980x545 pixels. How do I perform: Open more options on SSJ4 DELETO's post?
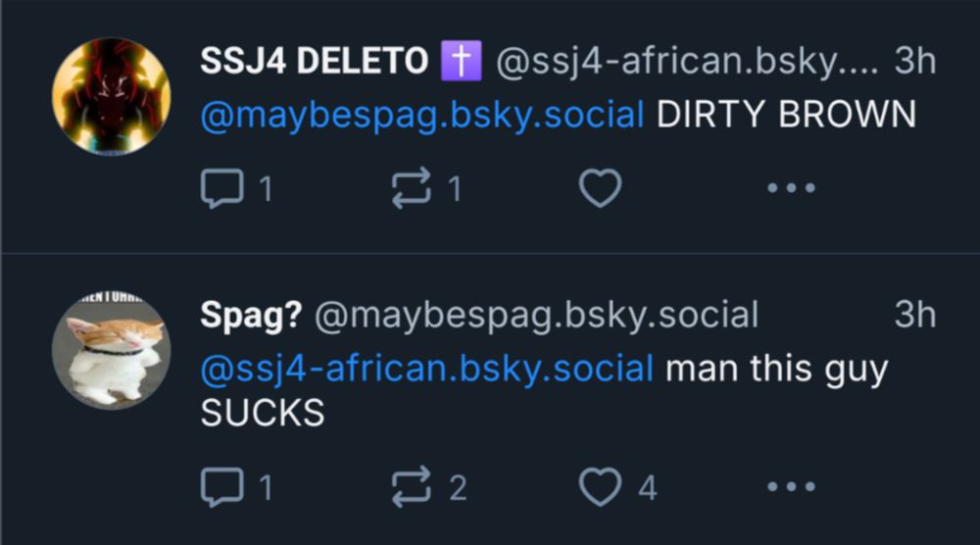[790, 188]
